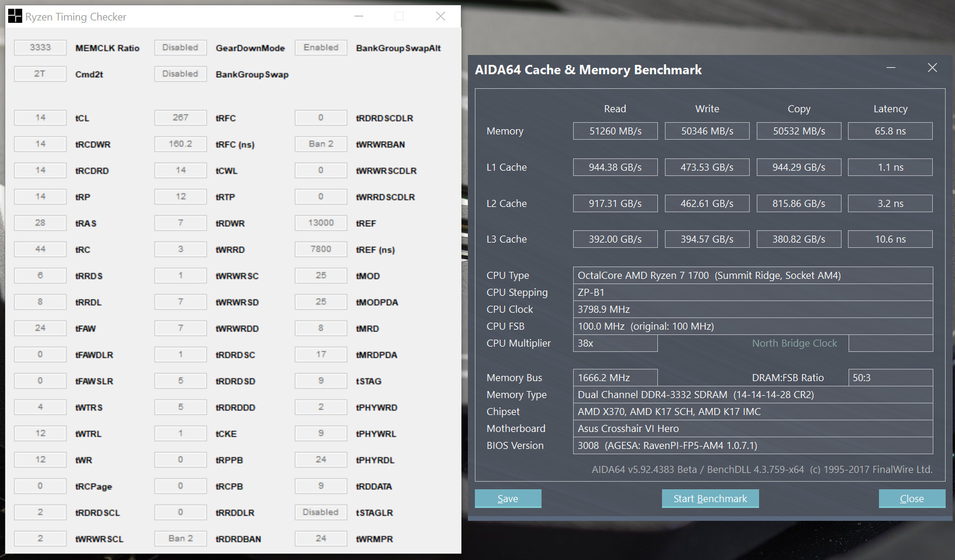Viewport: 955px width, 560px height.
Task: Select the Memory Write result 50346 MB/s
Action: point(707,131)
